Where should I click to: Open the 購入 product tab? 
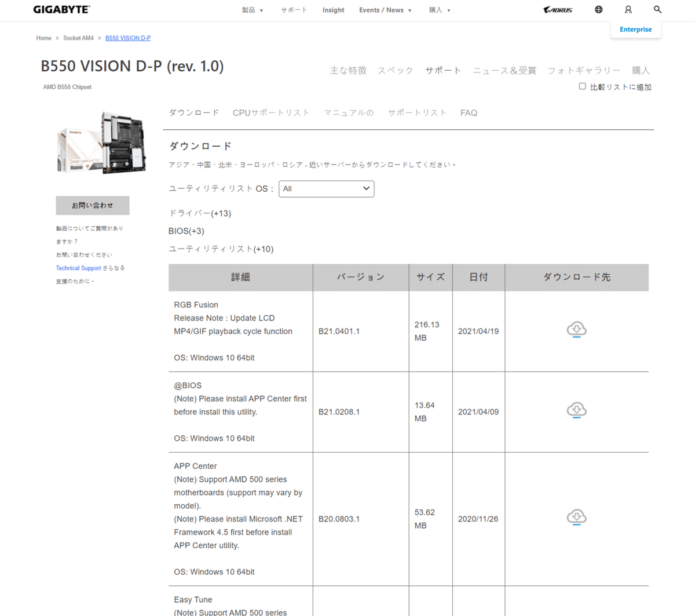click(641, 70)
